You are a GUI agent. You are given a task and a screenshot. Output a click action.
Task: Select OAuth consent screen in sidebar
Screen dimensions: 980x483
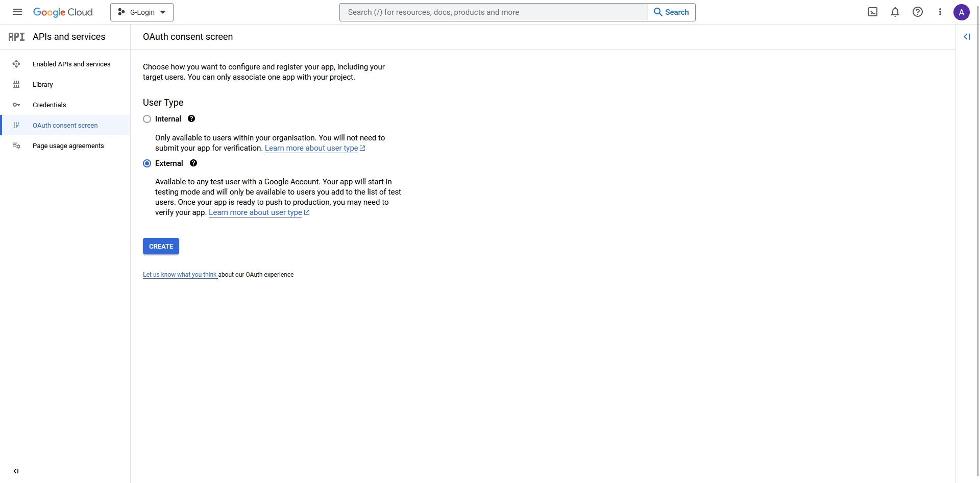click(65, 125)
